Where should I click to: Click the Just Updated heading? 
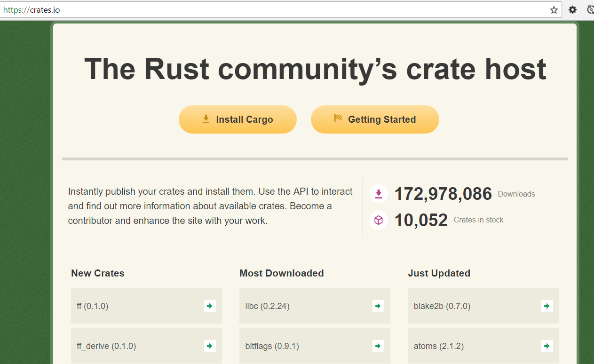tap(439, 273)
